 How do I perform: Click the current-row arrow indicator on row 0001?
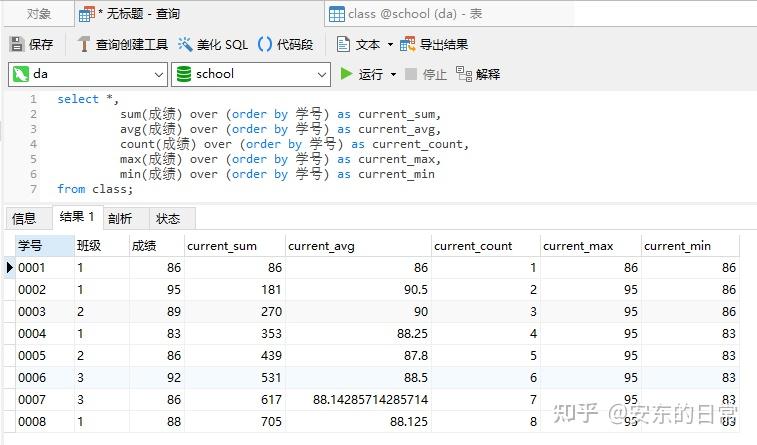[x=9, y=267]
